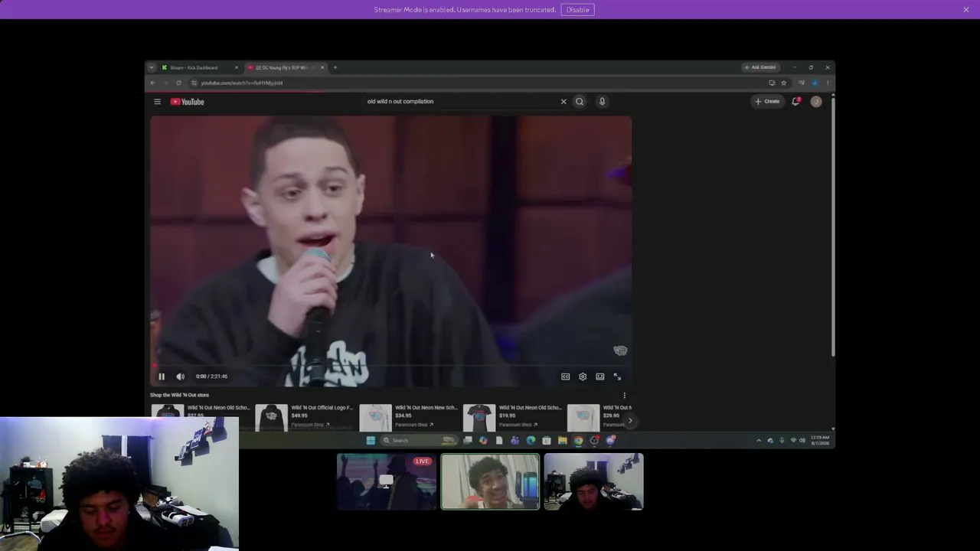This screenshot has height=551, width=980.
Task: Open the taskbar clock and date
Action: [820, 440]
